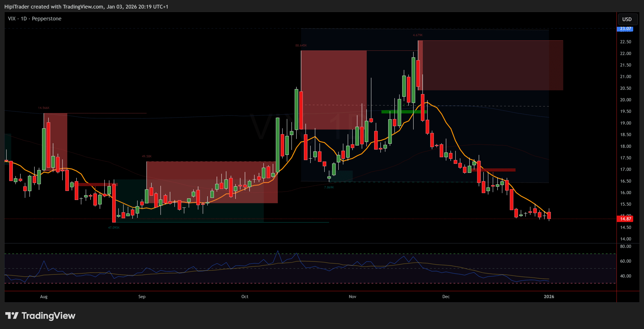Image resolution: width=644 pixels, height=329 pixels.
Task: Click the 7.869K green volume label
Action: click(329, 187)
